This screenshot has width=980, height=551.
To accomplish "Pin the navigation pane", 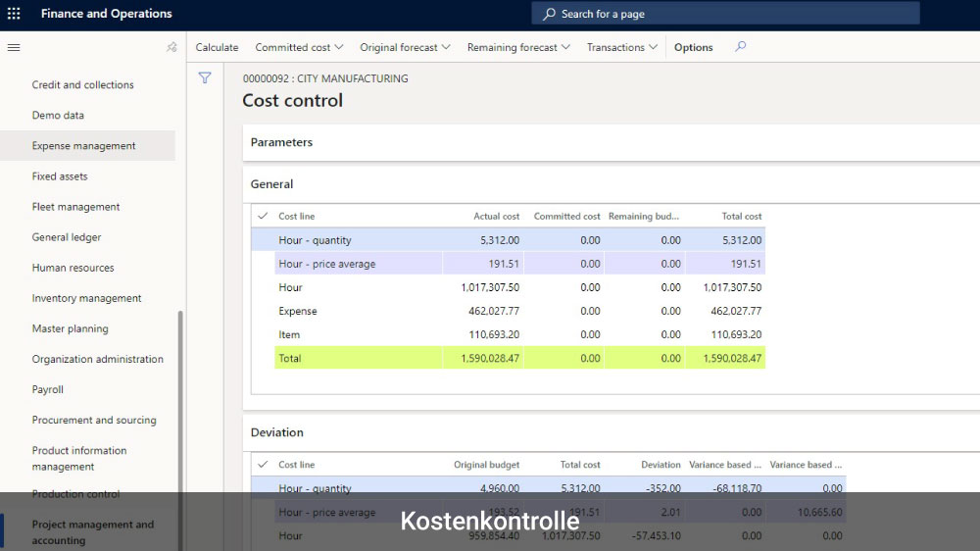I will click(171, 47).
